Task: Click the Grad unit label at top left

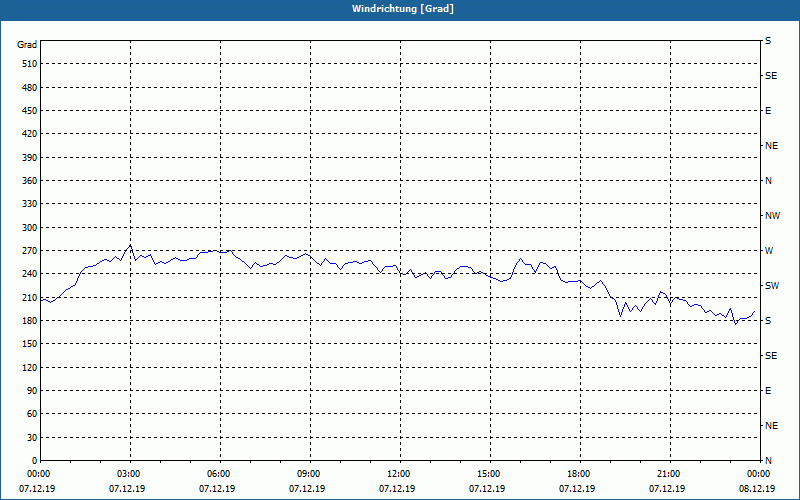Action: click(27, 45)
